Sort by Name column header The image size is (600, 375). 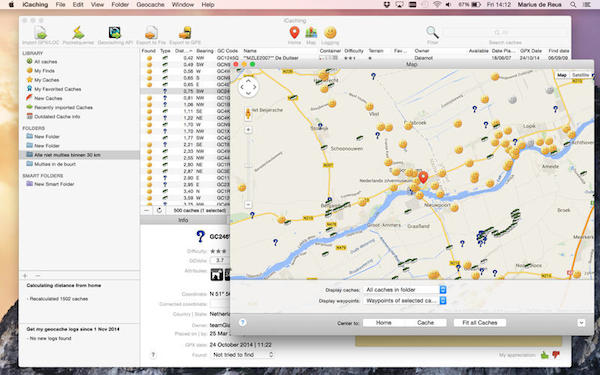click(250, 51)
